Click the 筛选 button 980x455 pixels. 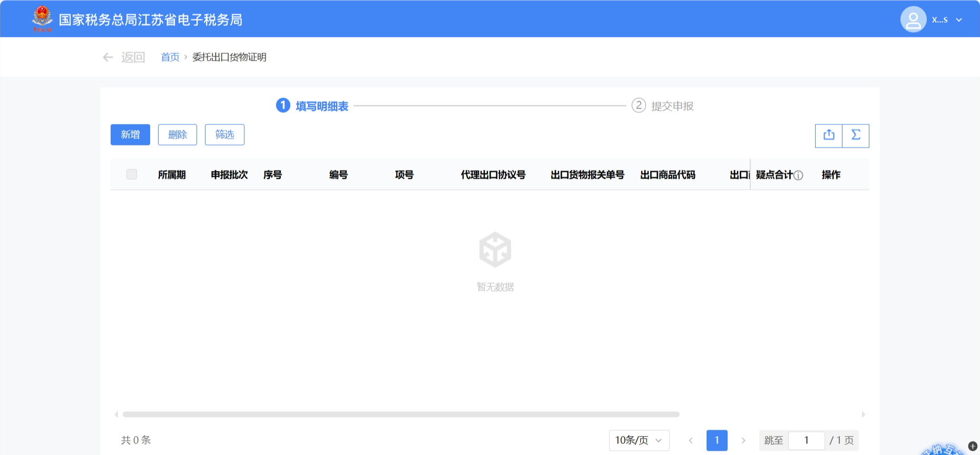point(224,134)
